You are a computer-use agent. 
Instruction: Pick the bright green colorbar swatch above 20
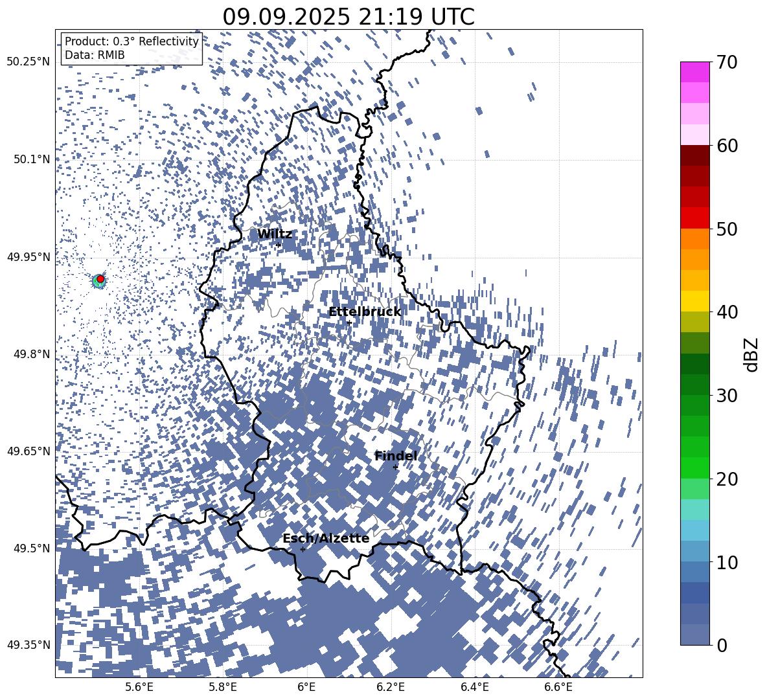694,468
